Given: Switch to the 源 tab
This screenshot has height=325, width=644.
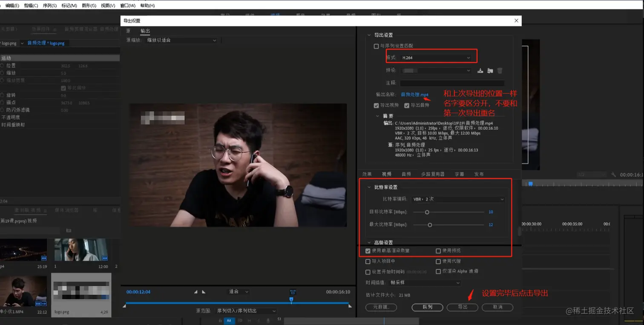Looking at the screenshot, I should pyautogui.click(x=128, y=31).
